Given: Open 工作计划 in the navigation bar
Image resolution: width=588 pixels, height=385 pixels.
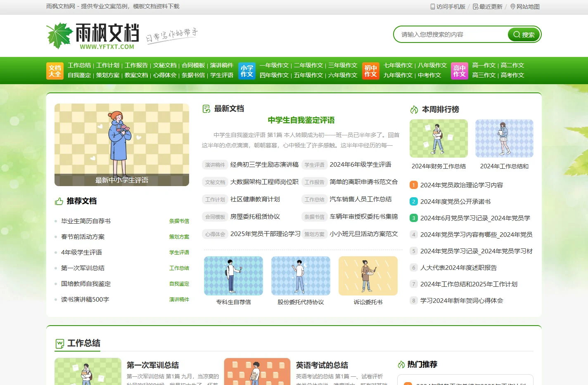Looking at the screenshot, I should 108,65.
